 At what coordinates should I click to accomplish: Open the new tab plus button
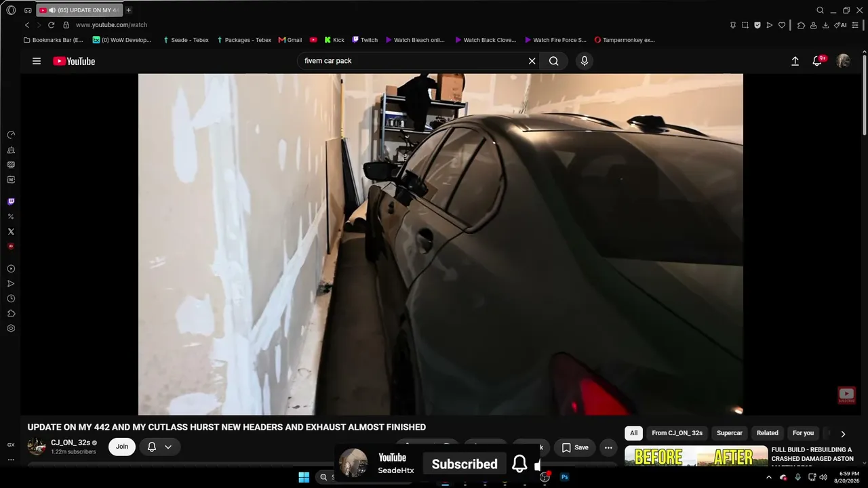click(129, 10)
